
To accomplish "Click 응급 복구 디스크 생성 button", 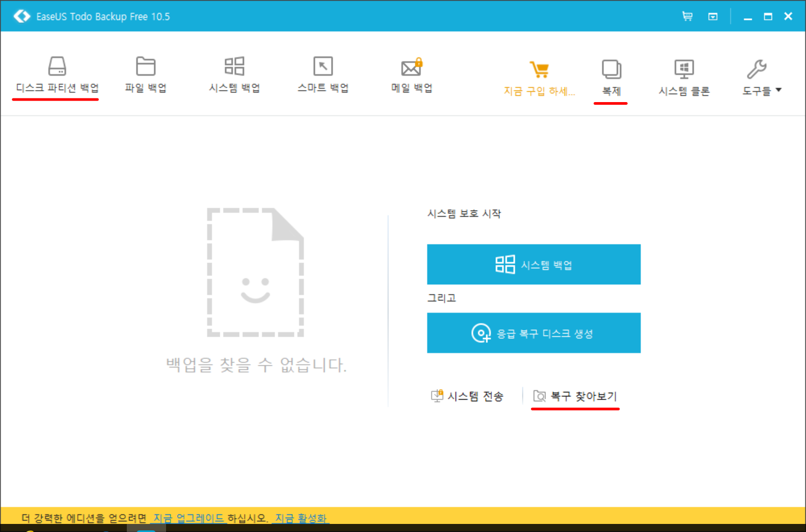I will tap(534, 333).
